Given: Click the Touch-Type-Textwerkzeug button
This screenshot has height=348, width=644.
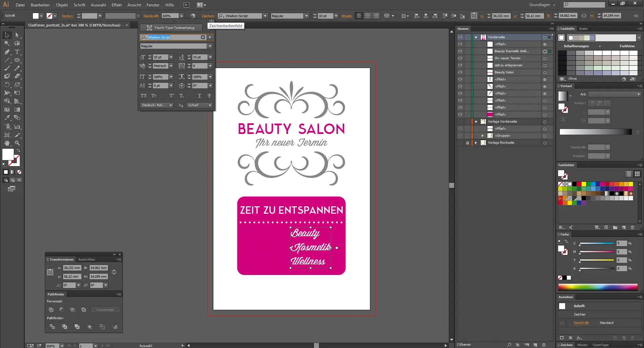Looking at the screenshot, I should pyautogui.click(x=171, y=28).
